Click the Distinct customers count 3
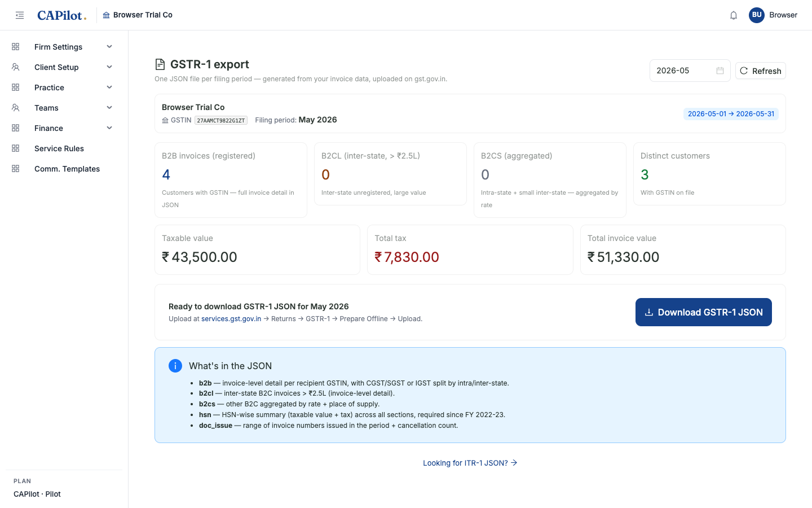Screen dimensions: 812x508 (645, 175)
